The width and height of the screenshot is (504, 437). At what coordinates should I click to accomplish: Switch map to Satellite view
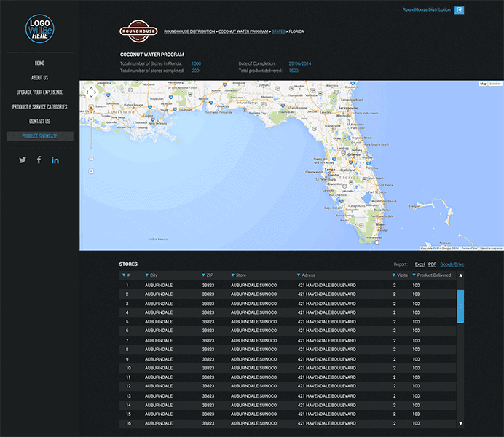pyautogui.click(x=495, y=84)
